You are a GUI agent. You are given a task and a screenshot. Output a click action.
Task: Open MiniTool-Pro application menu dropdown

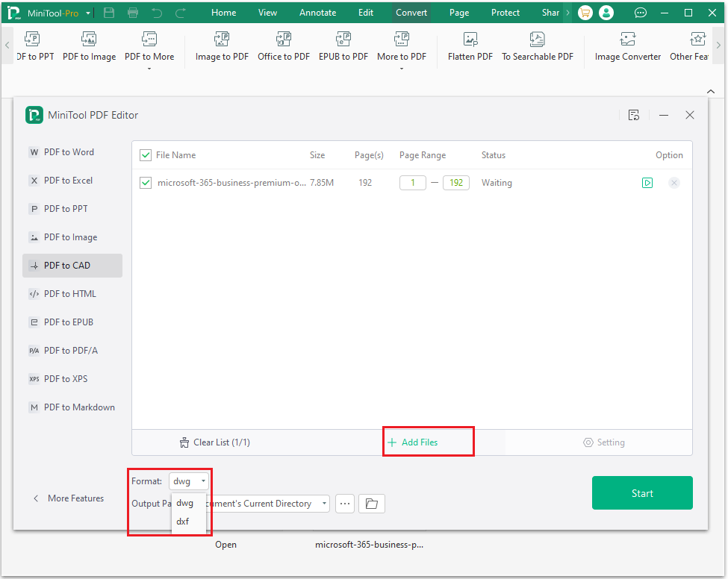[x=88, y=13]
